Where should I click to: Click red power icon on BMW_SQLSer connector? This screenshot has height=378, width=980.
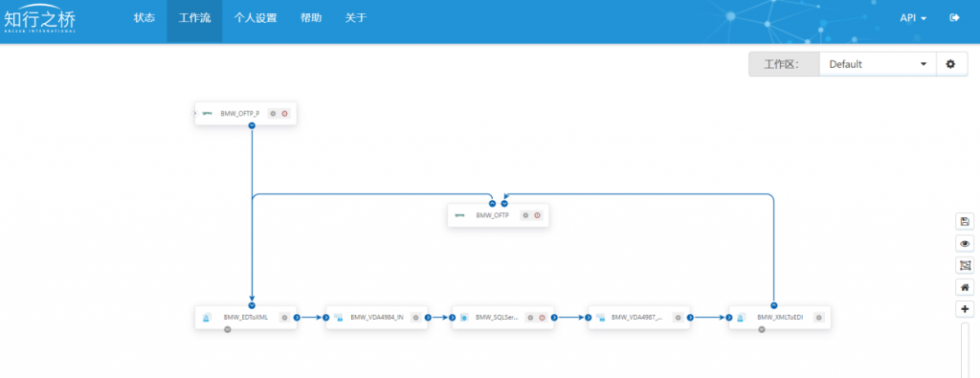[542, 318]
